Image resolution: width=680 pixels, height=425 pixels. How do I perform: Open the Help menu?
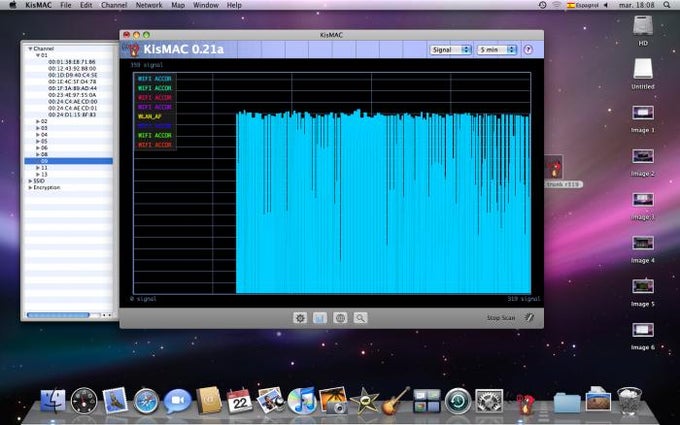(234, 5)
